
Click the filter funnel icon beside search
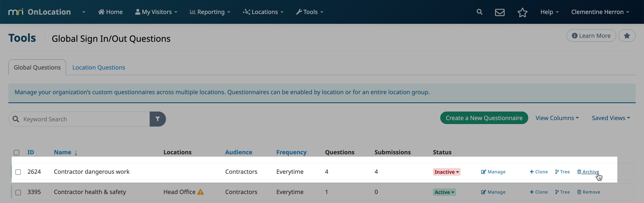coord(157,119)
